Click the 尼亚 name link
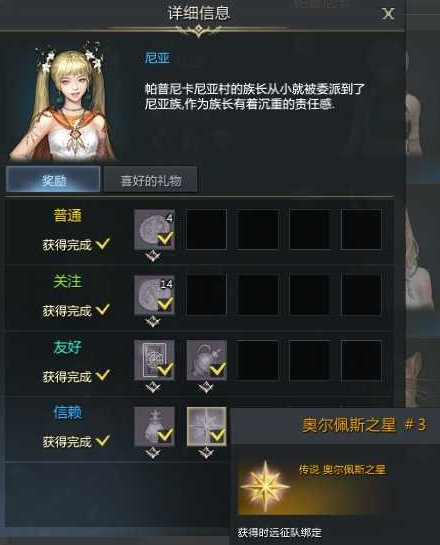 [157, 58]
